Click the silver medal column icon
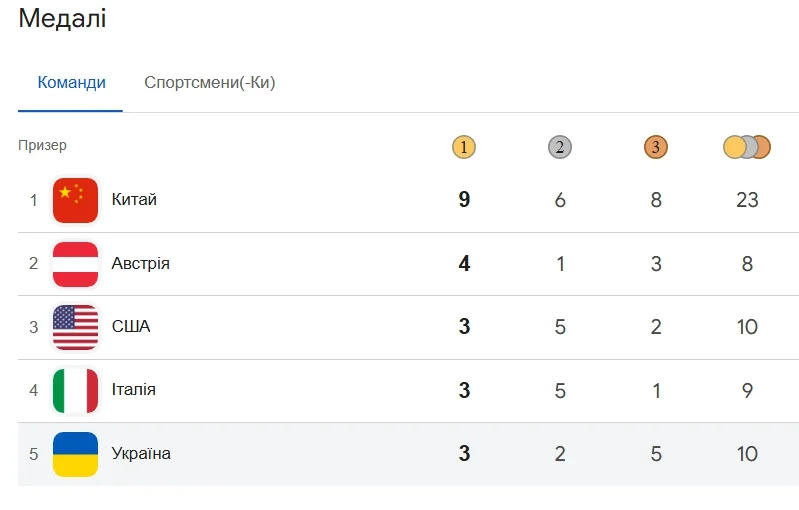This screenshot has width=799, height=510. (x=559, y=147)
